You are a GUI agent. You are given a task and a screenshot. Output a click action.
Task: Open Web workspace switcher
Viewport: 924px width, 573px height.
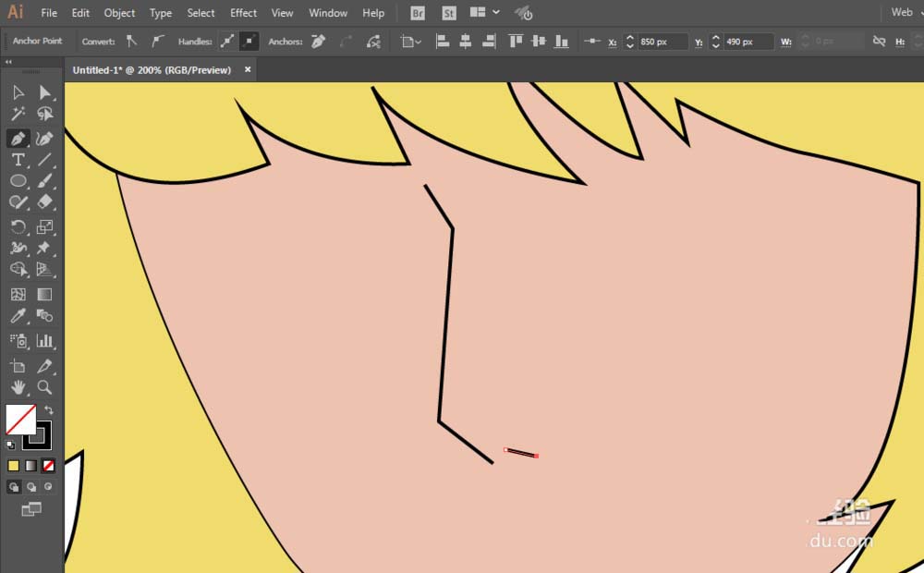pos(906,12)
